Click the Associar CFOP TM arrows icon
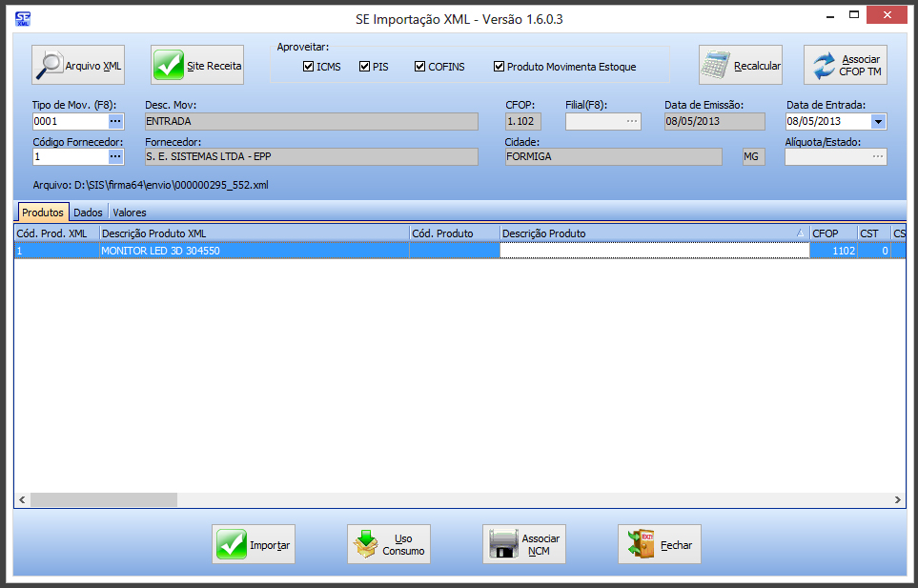 pyautogui.click(x=822, y=66)
